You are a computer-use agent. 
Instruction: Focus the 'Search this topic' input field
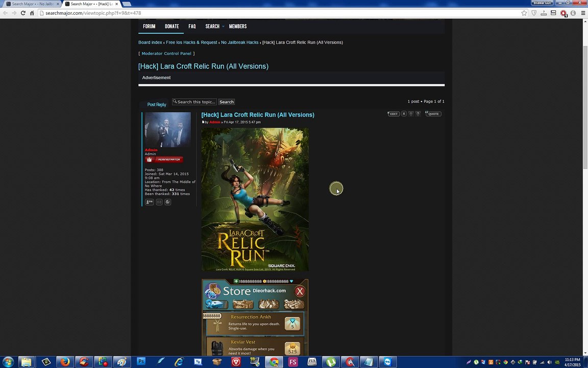pos(194,102)
